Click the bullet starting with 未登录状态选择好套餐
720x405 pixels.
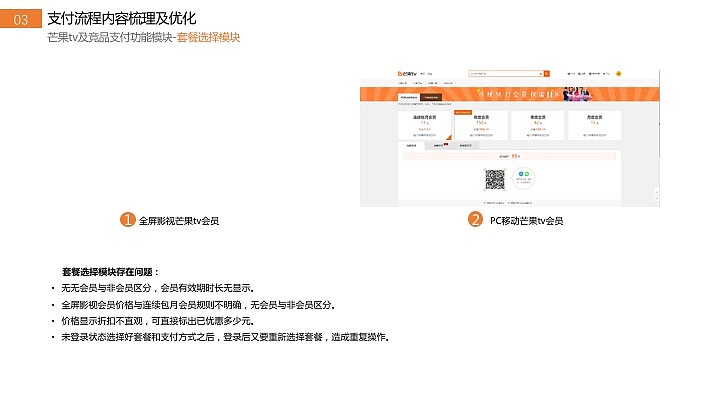(225, 337)
